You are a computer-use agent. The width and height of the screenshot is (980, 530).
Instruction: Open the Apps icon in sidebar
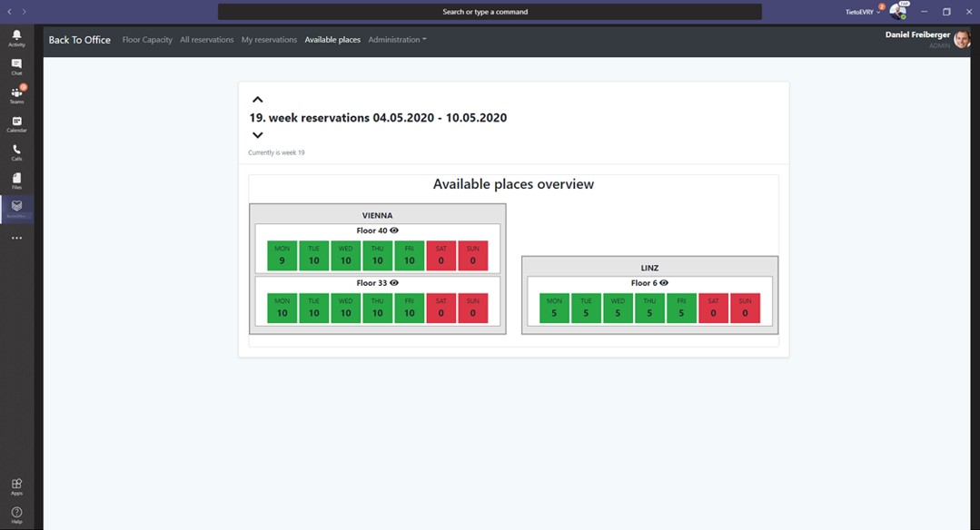coord(16,486)
